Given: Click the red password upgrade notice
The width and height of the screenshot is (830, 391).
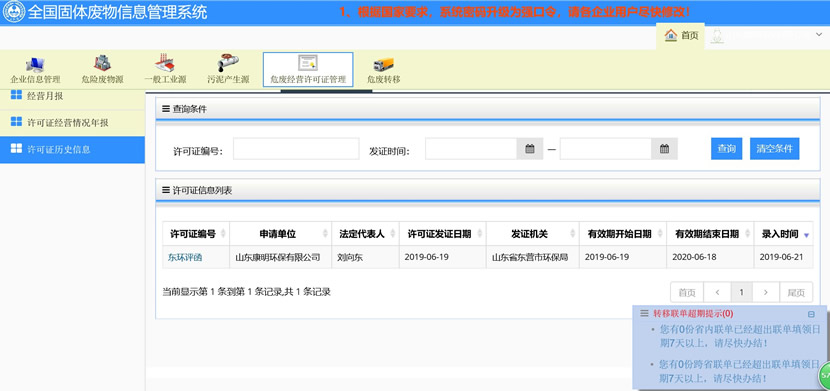Looking at the screenshot, I should tap(515, 12).
